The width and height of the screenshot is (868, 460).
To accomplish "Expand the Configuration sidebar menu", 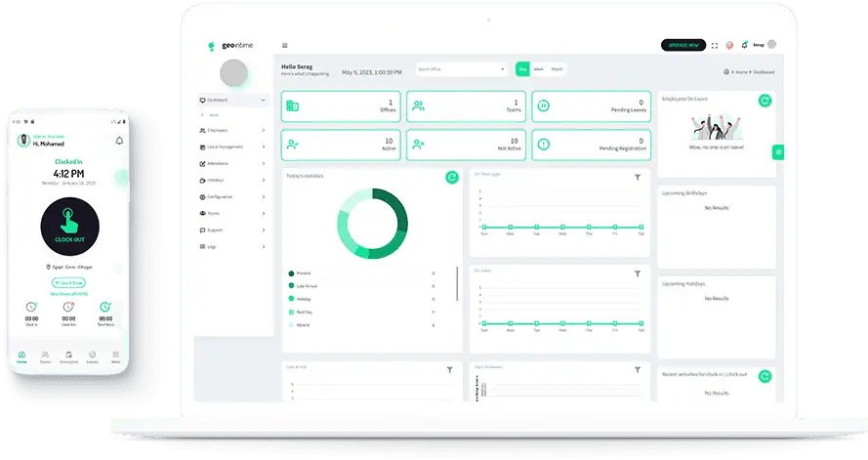I will point(232,197).
